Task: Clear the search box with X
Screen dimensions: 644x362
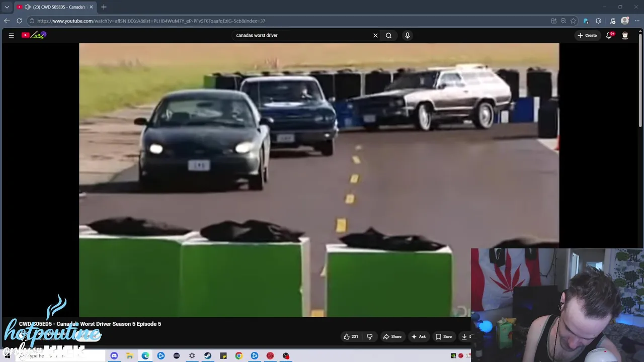Action: [375, 35]
